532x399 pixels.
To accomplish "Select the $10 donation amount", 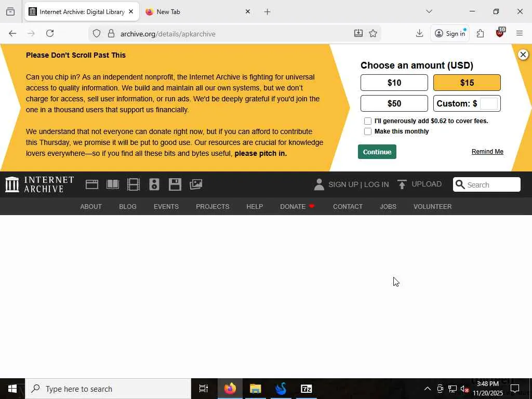I will coord(394,83).
